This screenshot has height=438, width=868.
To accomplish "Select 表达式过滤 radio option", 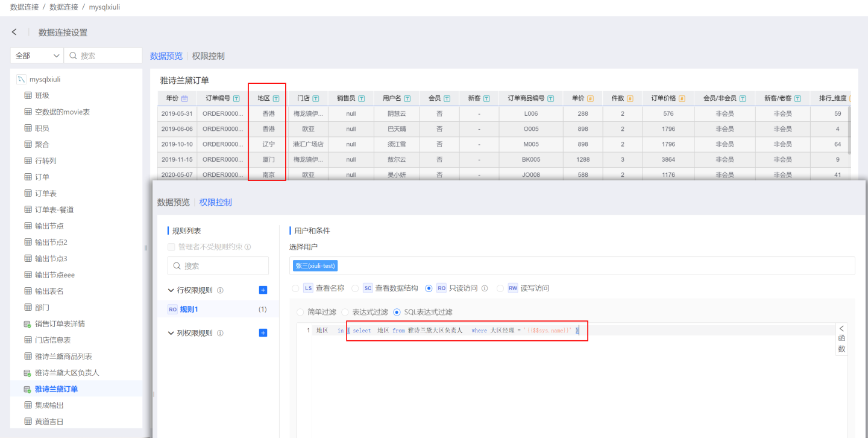I will click(x=345, y=312).
